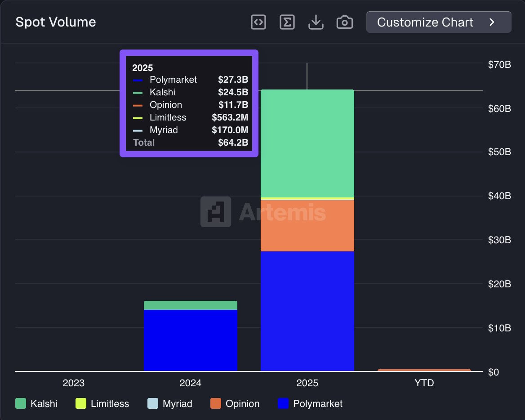Download the chart data

coord(316,22)
